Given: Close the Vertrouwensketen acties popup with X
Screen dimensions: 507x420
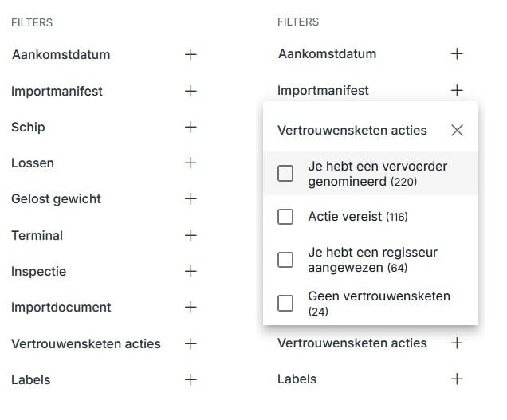Looking at the screenshot, I should [x=457, y=130].
